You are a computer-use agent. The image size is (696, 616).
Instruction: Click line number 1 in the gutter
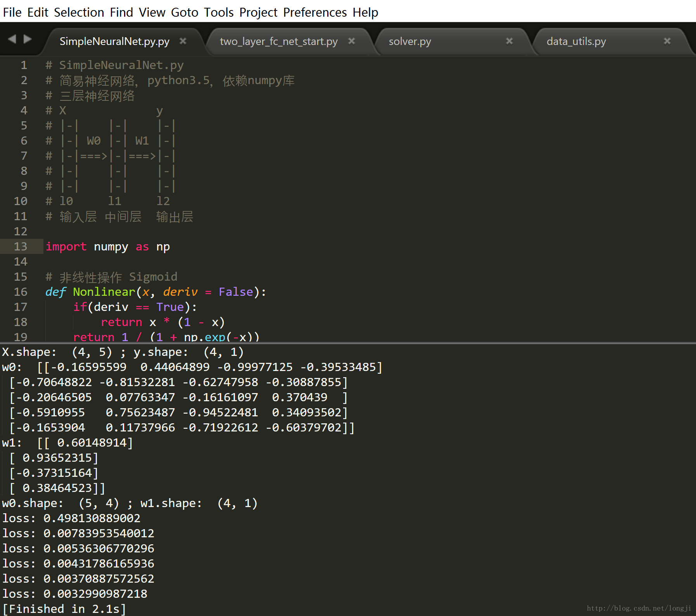click(24, 65)
